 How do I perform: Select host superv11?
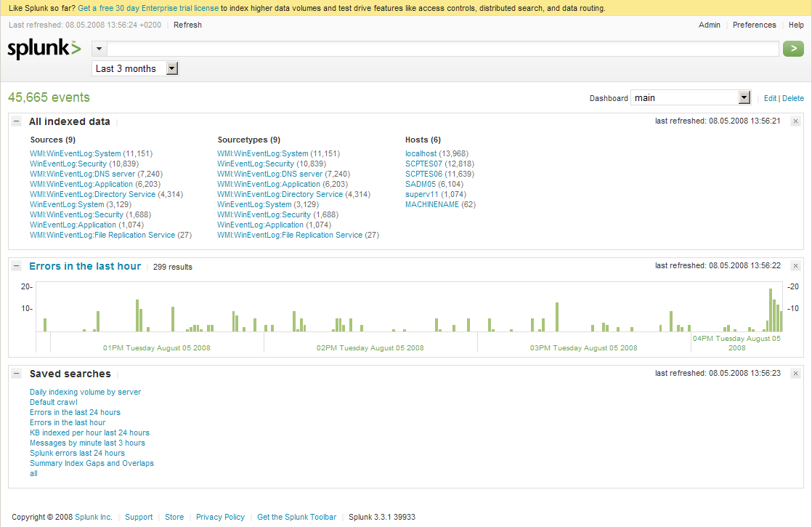421,194
